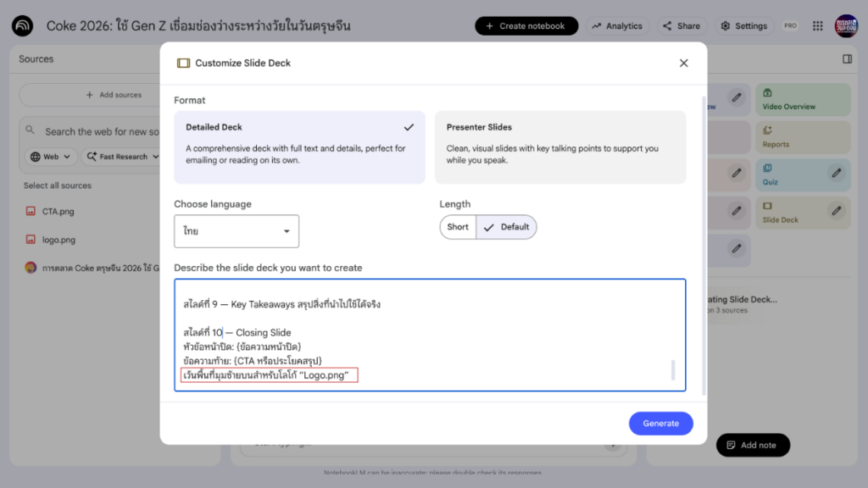Viewport: 868px width, 488px height.
Task: Open Settings from the top bar
Action: (743, 25)
